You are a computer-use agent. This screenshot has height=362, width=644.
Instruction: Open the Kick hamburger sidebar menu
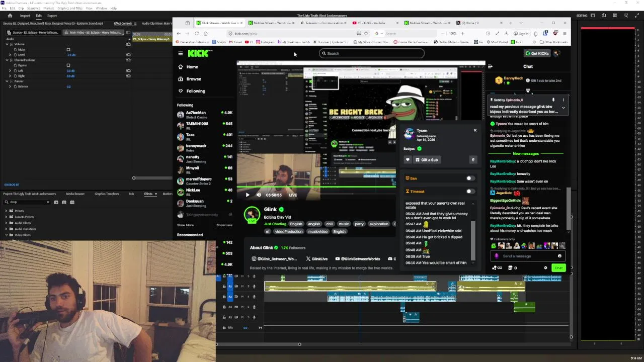click(x=181, y=53)
